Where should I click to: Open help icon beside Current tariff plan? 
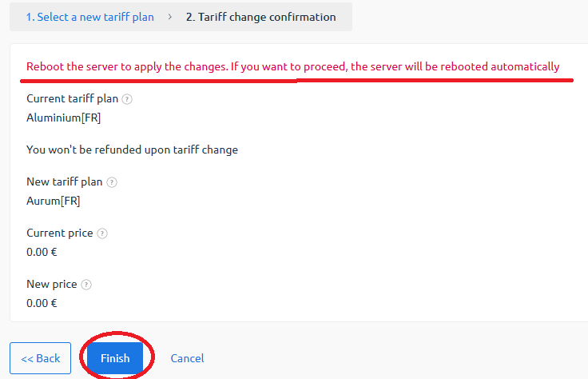127,99
